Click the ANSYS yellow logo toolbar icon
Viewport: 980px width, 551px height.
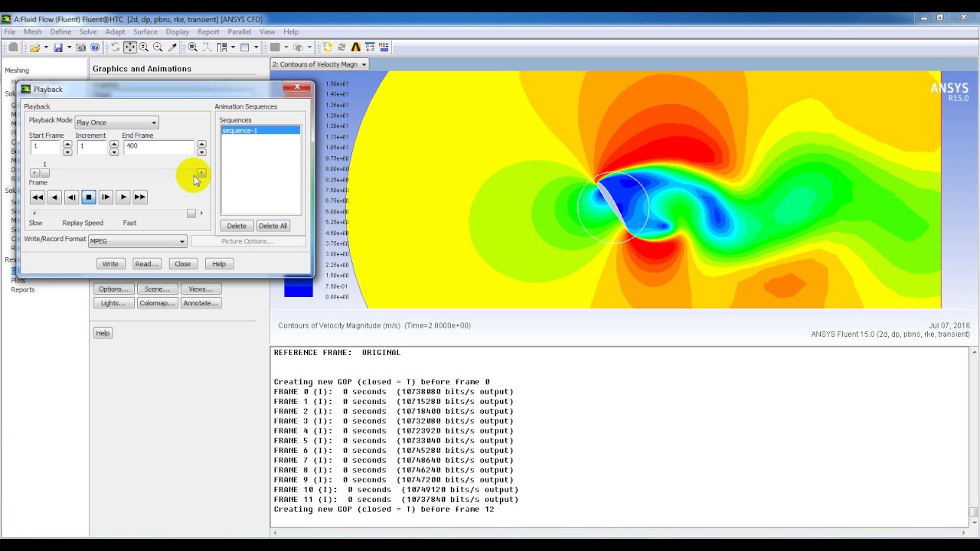click(356, 47)
